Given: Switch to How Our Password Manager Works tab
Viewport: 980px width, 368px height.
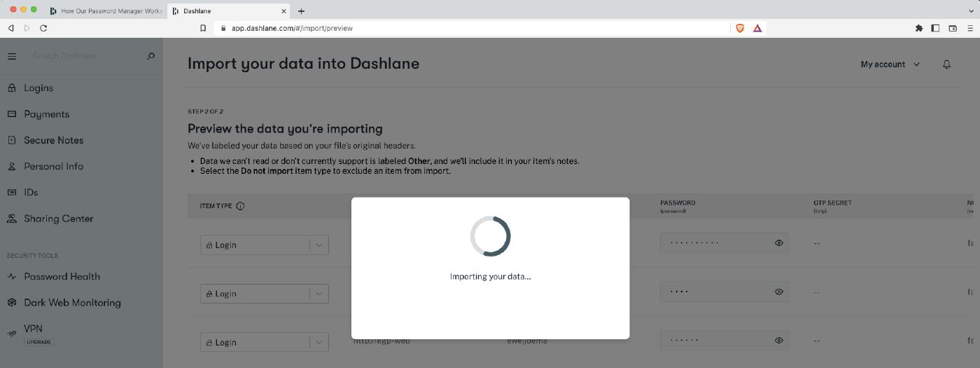Looking at the screenshot, I should pos(106,11).
